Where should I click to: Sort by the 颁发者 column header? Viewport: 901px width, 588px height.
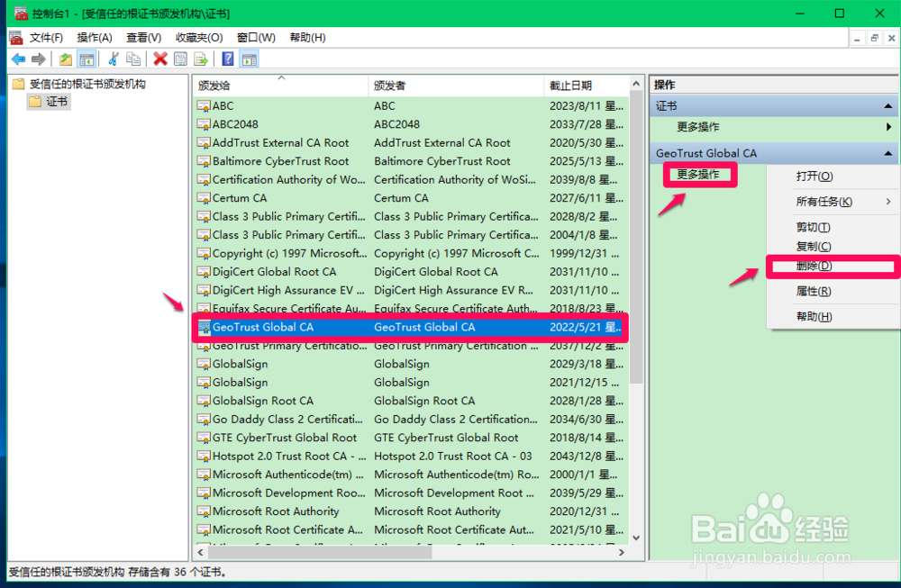pyautogui.click(x=455, y=86)
